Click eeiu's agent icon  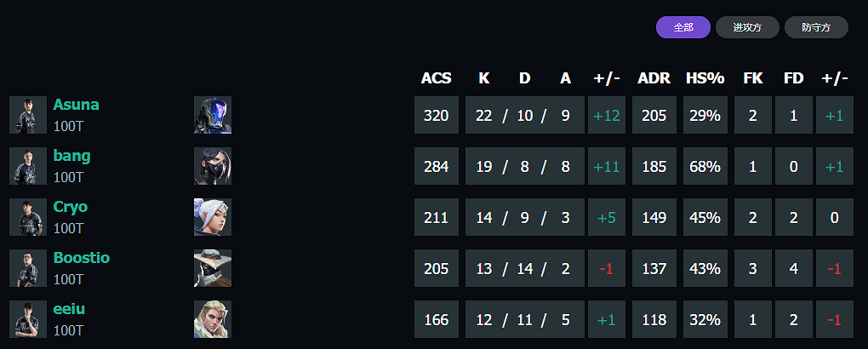(213, 319)
